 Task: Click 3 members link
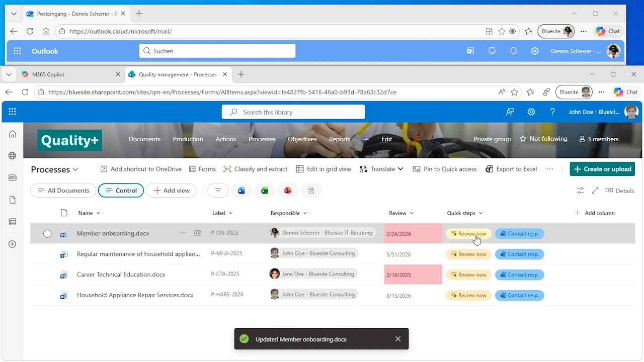tap(599, 139)
